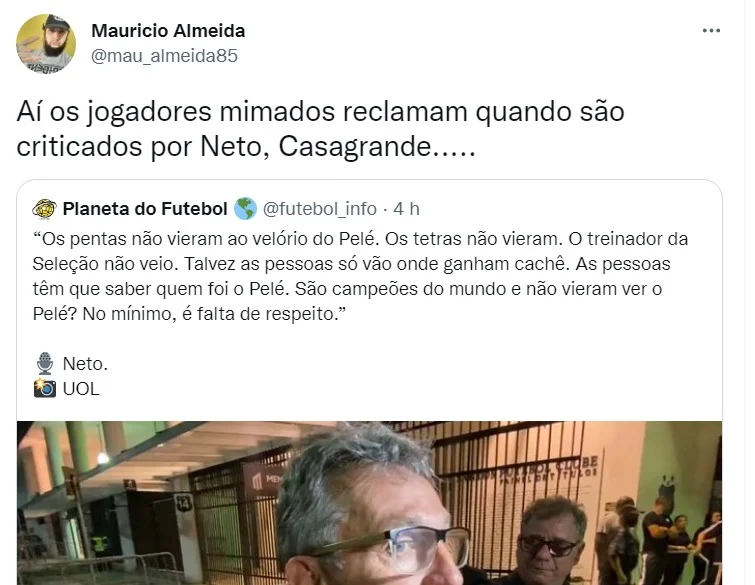Click the Mauricio Almeida display name
This screenshot has width=755, height=585.
[x=168, y=31]
